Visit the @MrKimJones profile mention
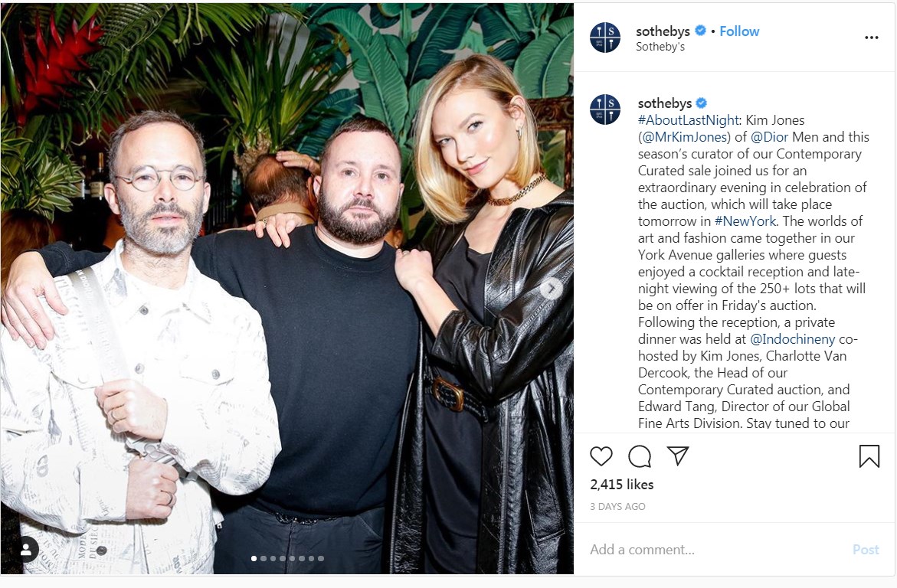The image size is (897, 588). coord(686,137)
